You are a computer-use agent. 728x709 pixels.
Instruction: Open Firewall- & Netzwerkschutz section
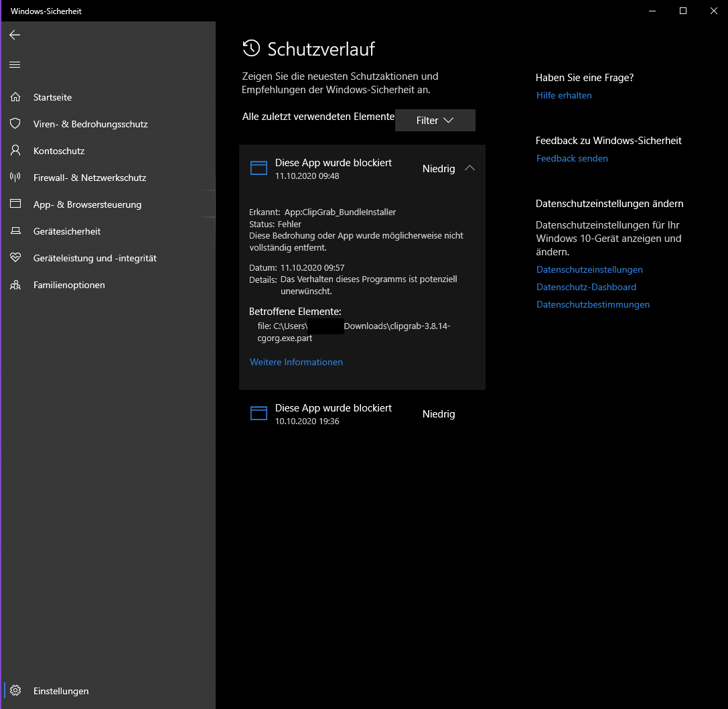[x=108, y=178]
